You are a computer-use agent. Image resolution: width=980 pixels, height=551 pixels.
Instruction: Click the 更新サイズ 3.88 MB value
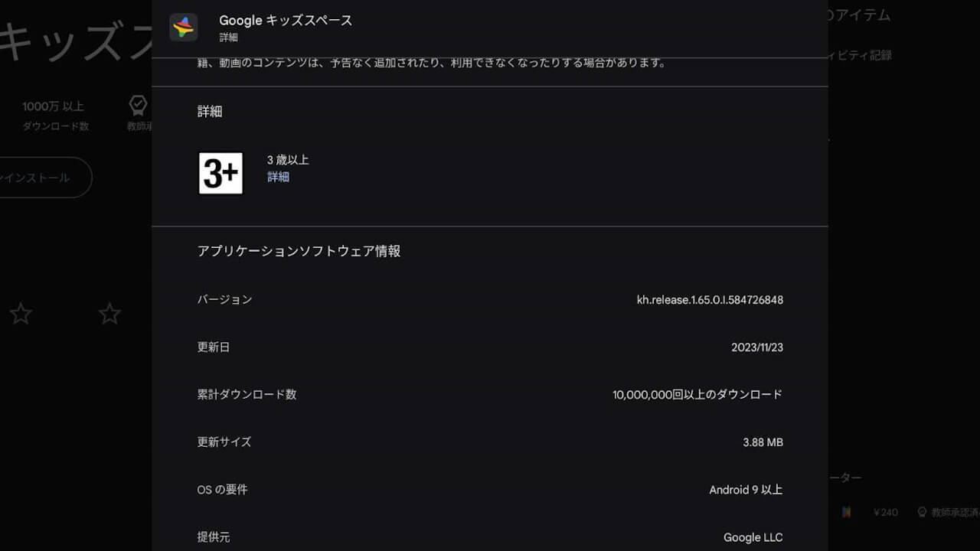pos(763,442)
